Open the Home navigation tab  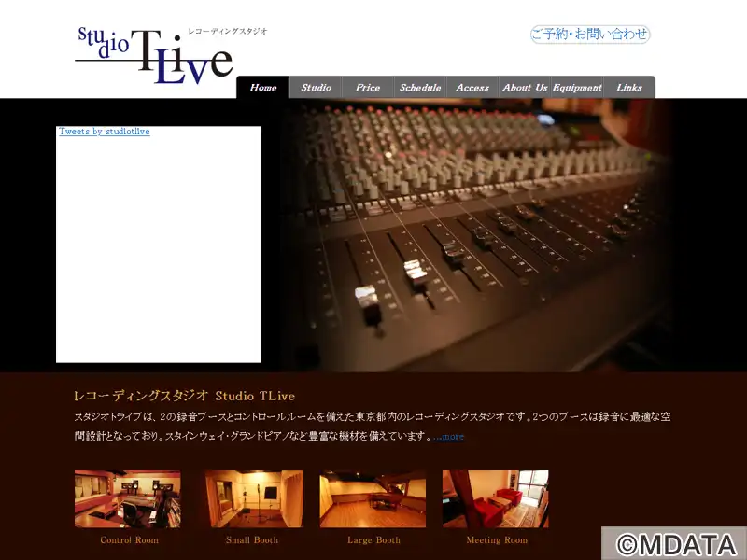(x=263, y=87)
